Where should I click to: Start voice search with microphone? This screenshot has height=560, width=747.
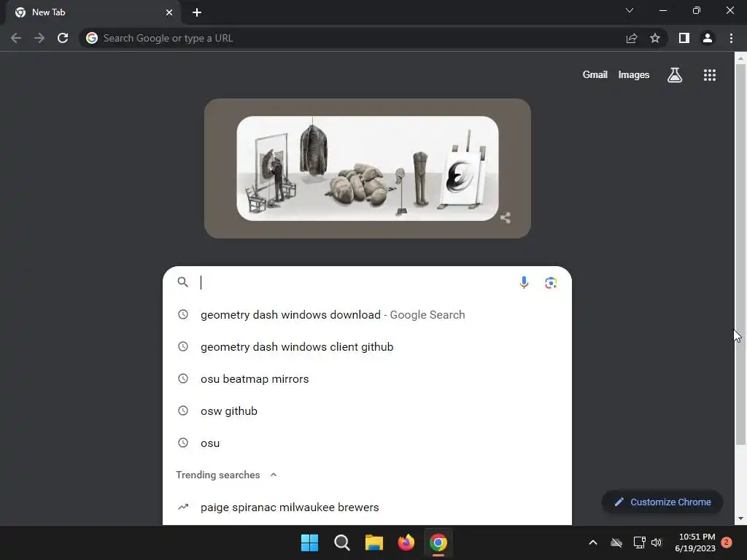point(524,282)
